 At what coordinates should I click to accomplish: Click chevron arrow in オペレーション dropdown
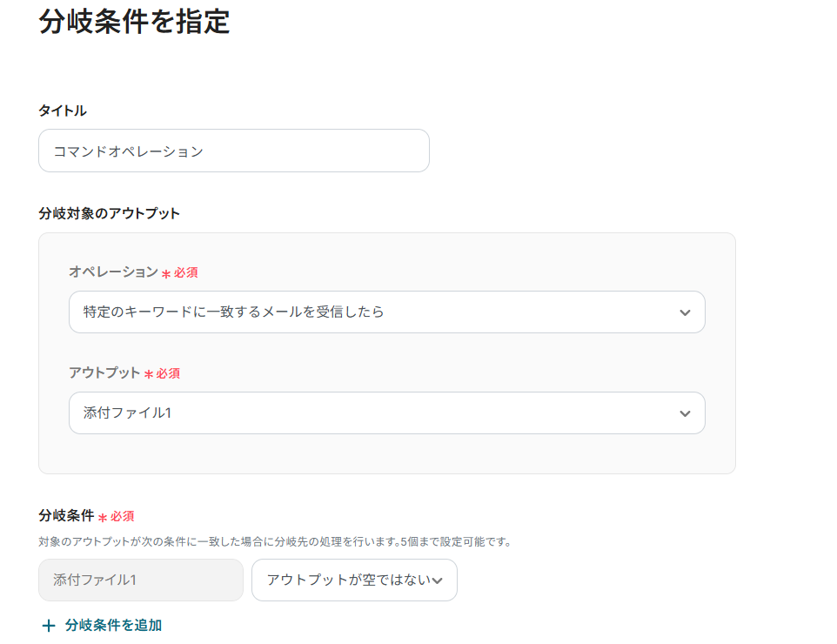pos(685,312)
